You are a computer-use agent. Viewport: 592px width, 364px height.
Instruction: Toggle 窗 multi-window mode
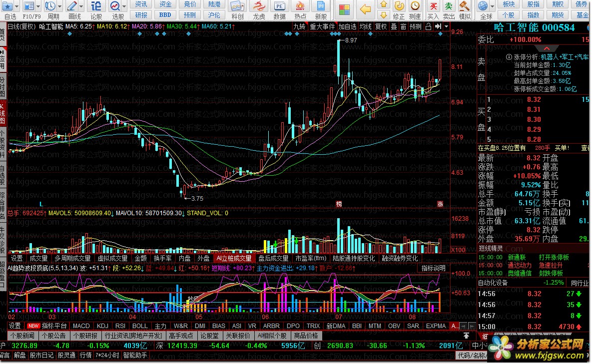(x=403, y=26)
